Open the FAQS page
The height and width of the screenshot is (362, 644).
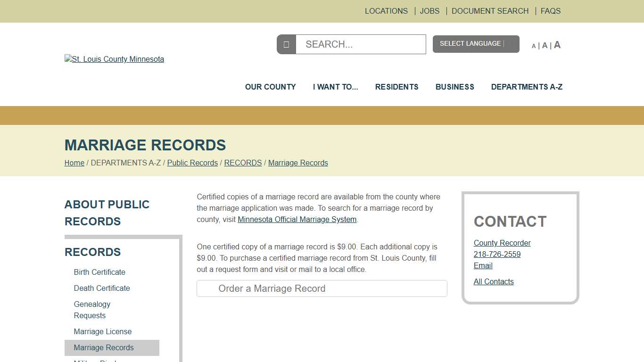(x=550, y=11)
